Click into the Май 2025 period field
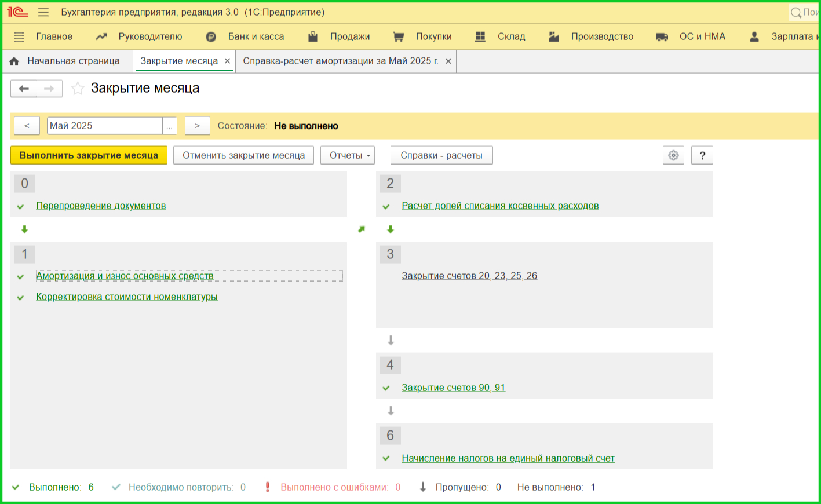 click(104, 126)
